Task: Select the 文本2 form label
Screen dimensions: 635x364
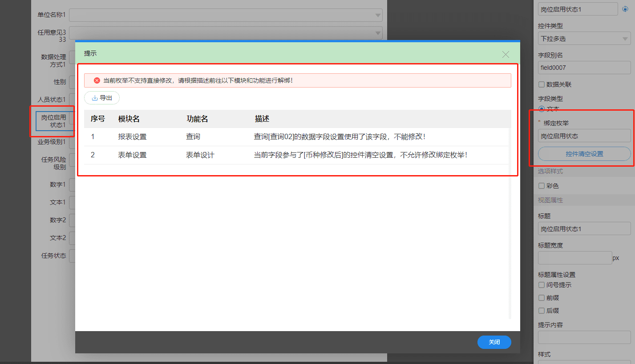Action: [58, 238]
